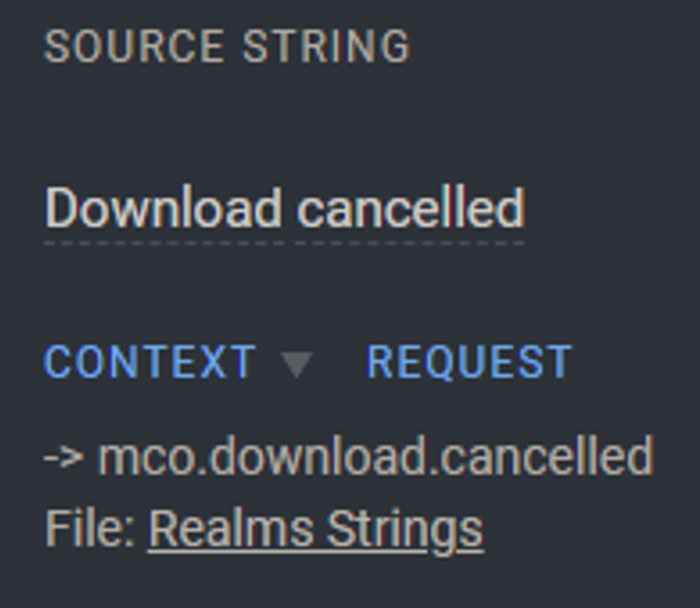
Task: Open the REQUEST context link
Action: tap(469, 362)
